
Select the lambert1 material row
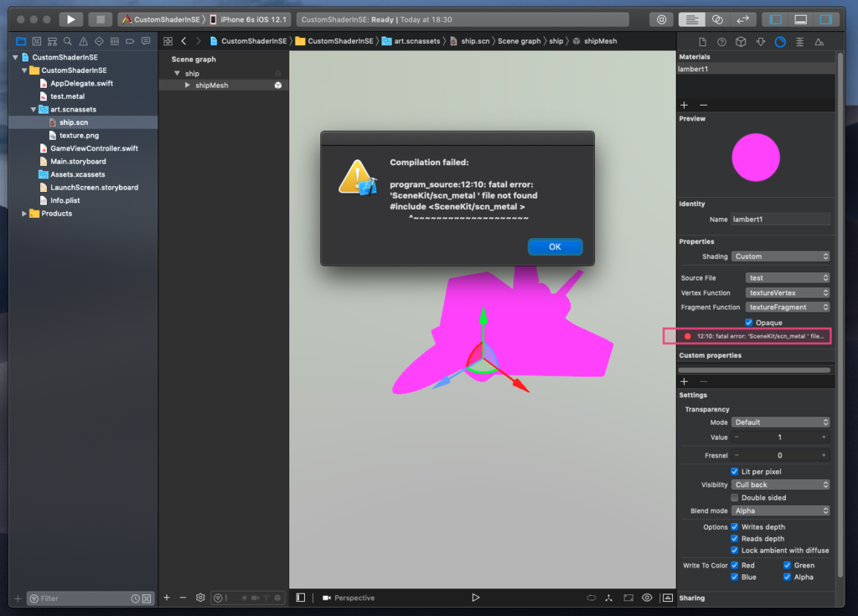[x=756, y=69]
